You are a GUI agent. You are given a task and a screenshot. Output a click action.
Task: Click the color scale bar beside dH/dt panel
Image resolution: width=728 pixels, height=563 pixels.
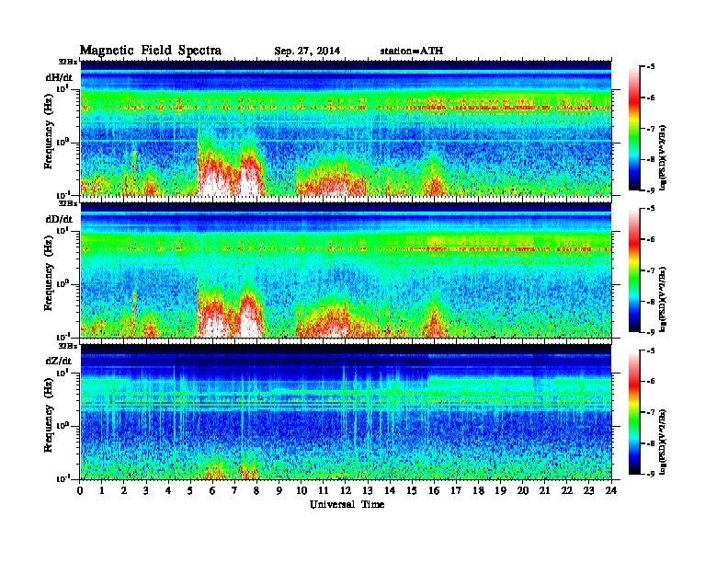(x=634, y=129)
